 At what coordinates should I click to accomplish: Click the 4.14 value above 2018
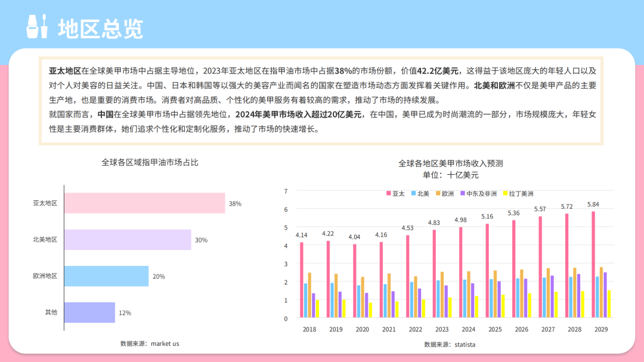(x=302, y=235)
